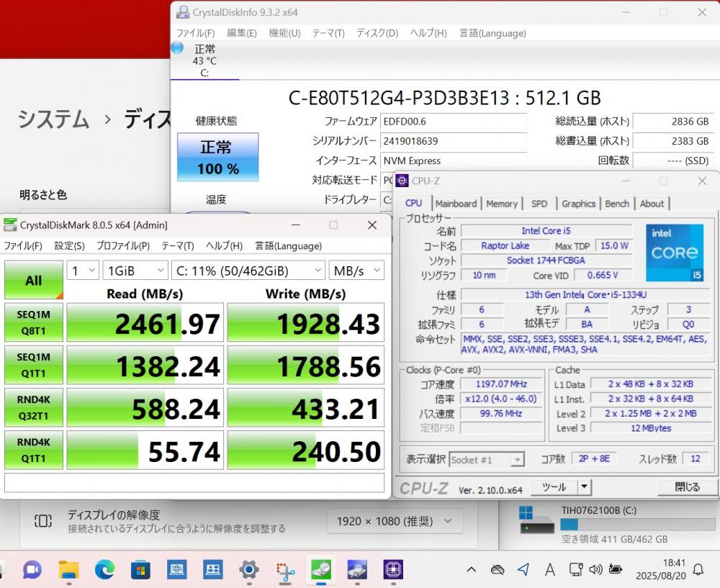The height and width of the screenshot is (588, 720).
Task: Click the green All benchmark button
Action: [x=34, y=280]
